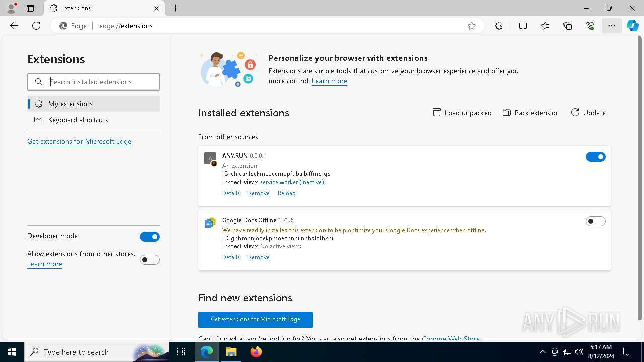Turn off Developer mode toggle
This screenshot has height=362, width=644.
[x=150, y=237]
